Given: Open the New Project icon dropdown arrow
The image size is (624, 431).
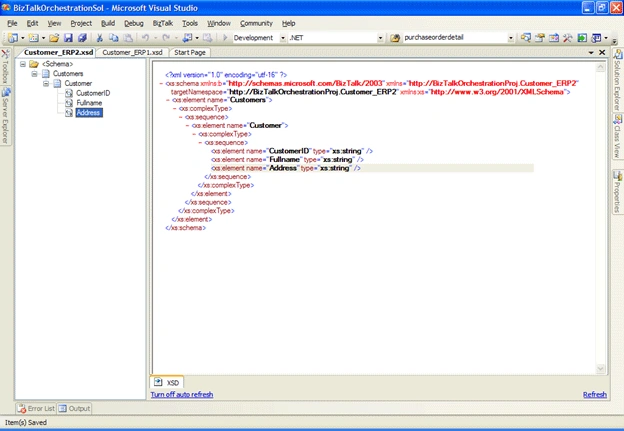Looking at the screenshot, I should coord(23,38).
